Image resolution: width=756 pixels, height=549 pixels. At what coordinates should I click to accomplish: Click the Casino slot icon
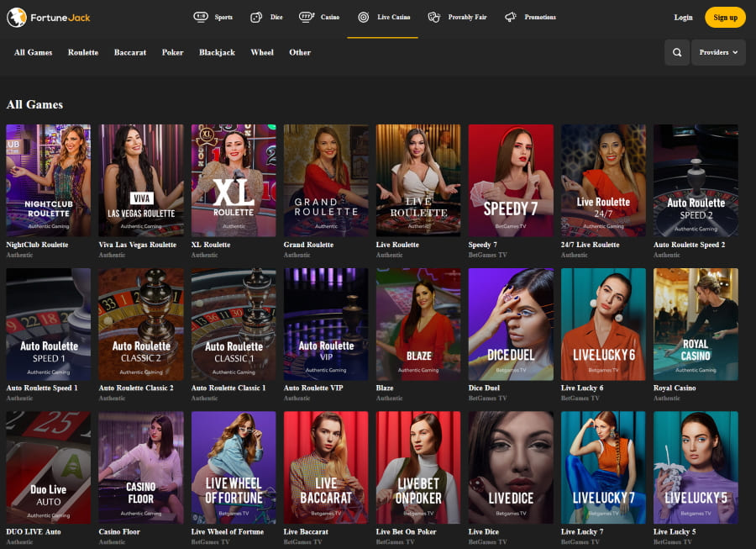[x=306, y=17]
